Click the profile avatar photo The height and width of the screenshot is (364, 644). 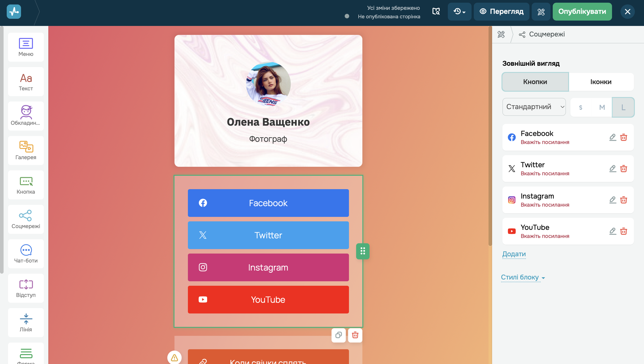pos(268,83)
